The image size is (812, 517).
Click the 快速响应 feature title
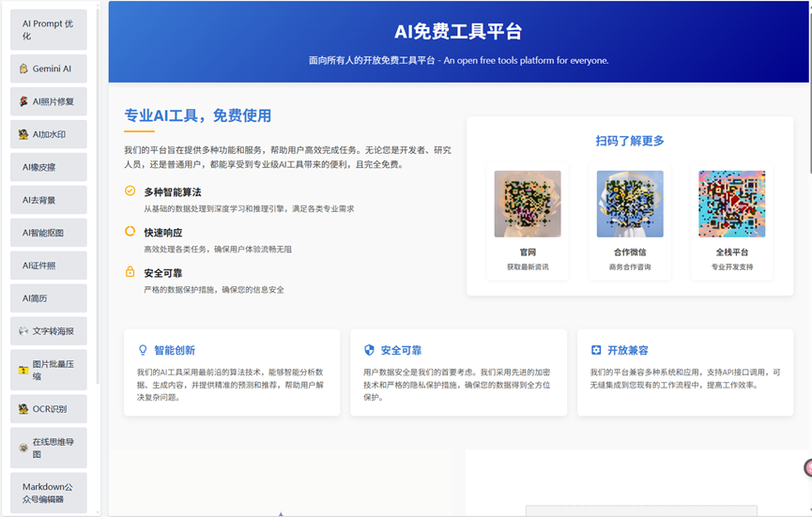pos(163,233)
